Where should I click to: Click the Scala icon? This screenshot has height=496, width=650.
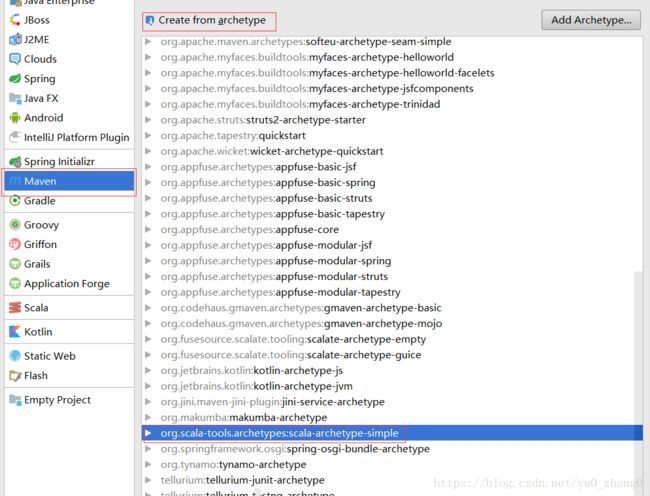coord(15,307)
